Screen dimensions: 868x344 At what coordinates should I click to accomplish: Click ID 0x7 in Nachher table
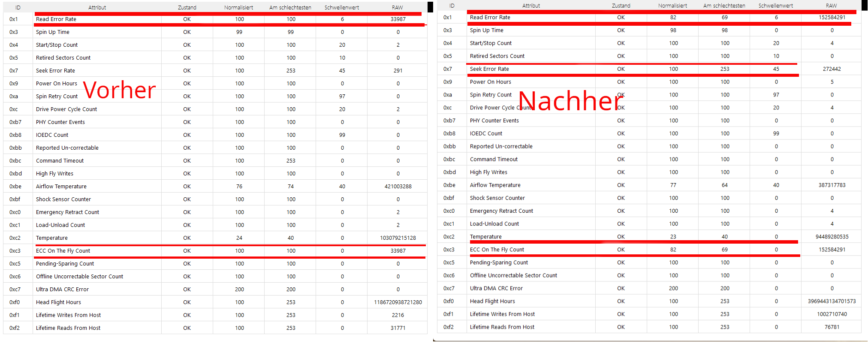448,69
